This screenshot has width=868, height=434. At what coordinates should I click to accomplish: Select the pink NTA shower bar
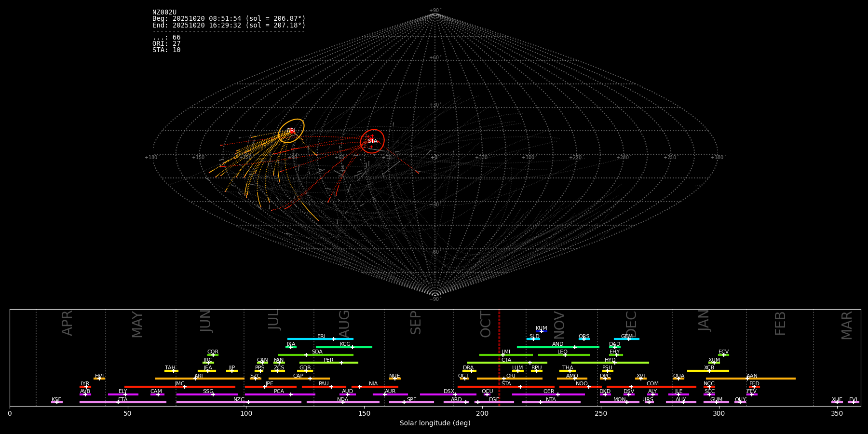pyautogui.click(x=551, y=402)
